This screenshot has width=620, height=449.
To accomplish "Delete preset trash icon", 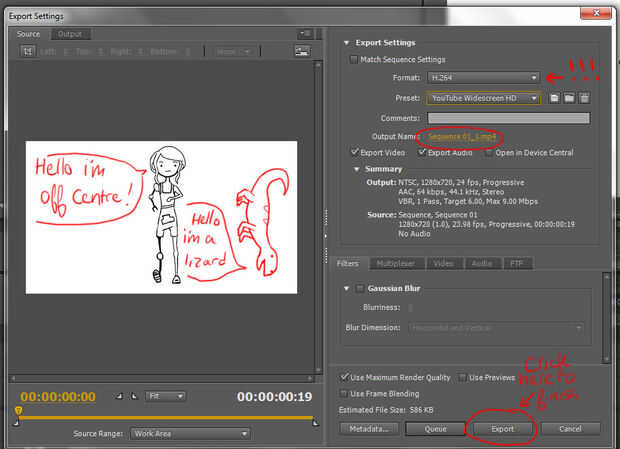I will pyautogui.click(x=584, y=98).
